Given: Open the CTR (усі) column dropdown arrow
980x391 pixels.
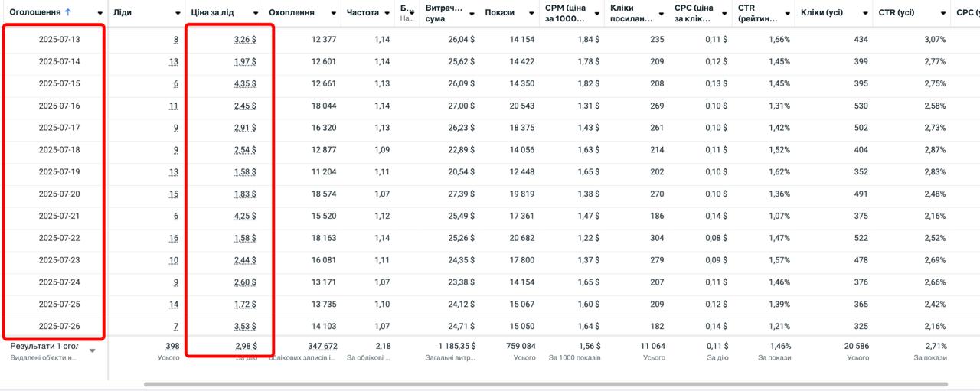Looking at the screenshot, I should pyautogui.click(x=942, y=14).
